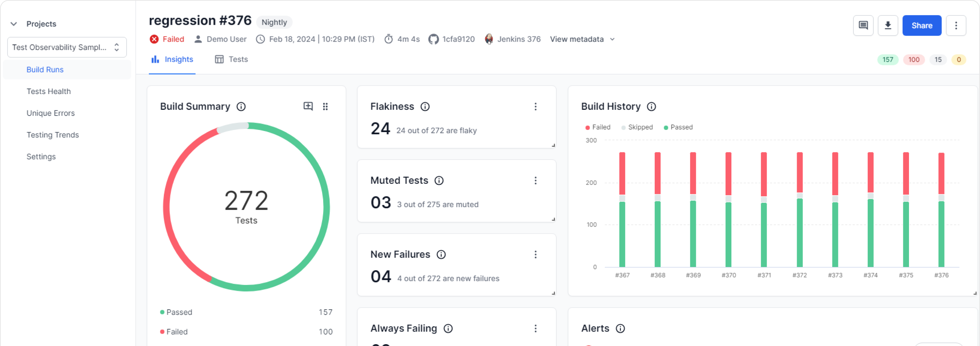Open Settings in the sidebar

tap(41, 156)
